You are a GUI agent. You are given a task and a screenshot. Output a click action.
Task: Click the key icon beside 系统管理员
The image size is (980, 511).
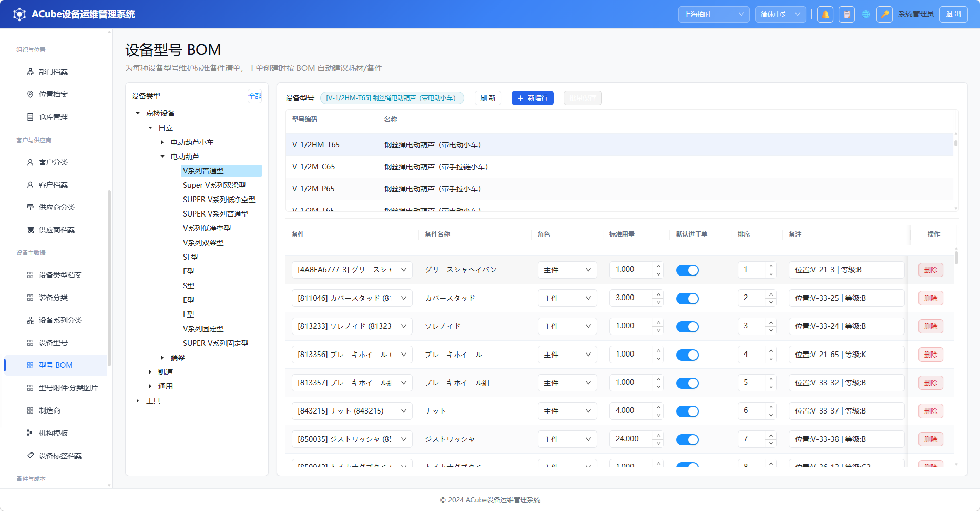(885, 14)
